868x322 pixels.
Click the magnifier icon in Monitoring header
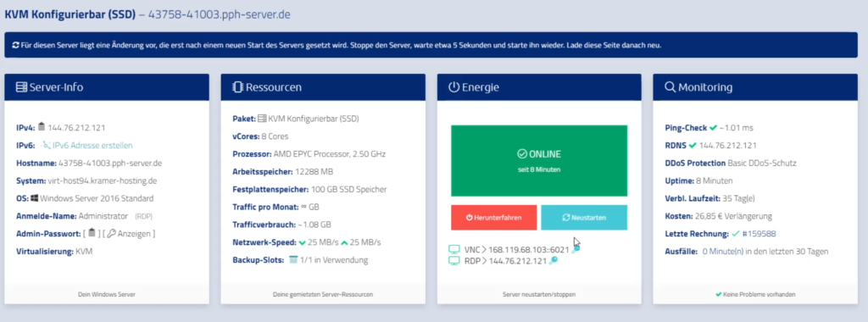click(x=670, y=87)
